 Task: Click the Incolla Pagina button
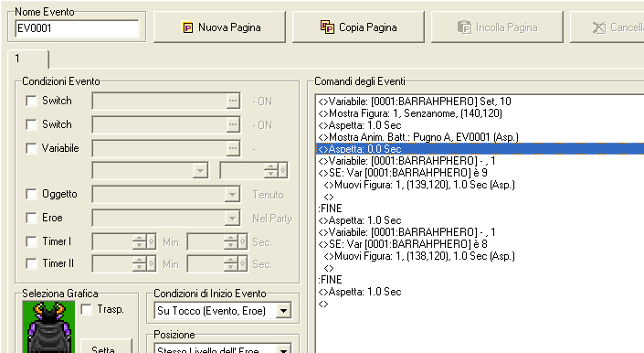click(x=497, y=27)
